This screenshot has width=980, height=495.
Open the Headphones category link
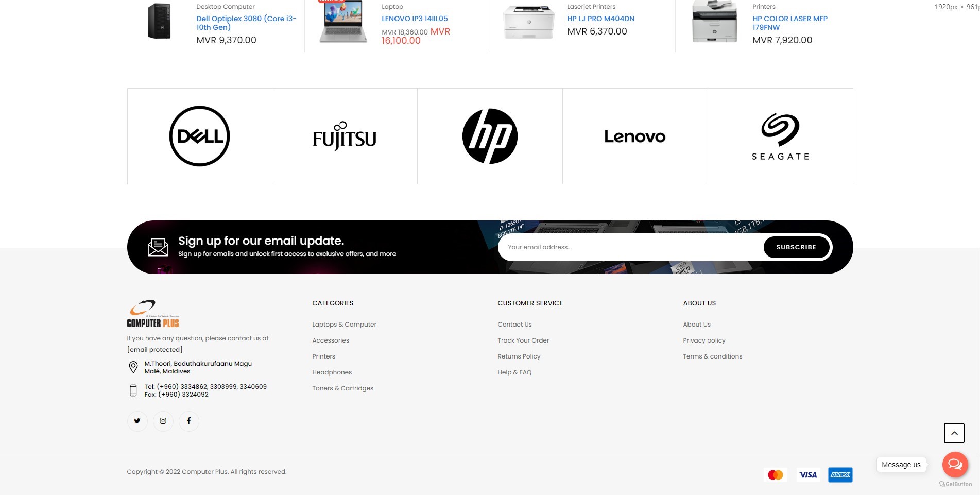pyautogui.click(x=332, y=372)
